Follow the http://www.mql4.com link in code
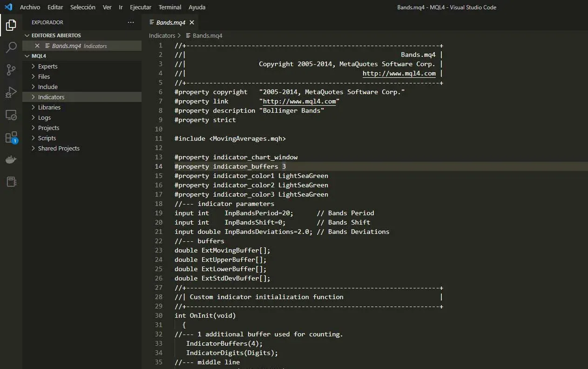This screenshot has width=588, height=369. click(399, 73)
